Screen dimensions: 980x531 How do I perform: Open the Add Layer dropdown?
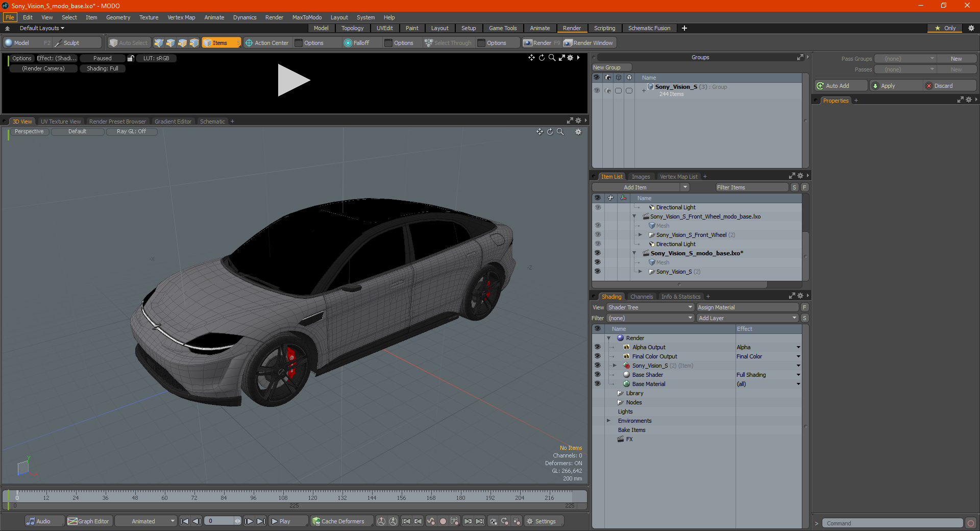point(748,318)
